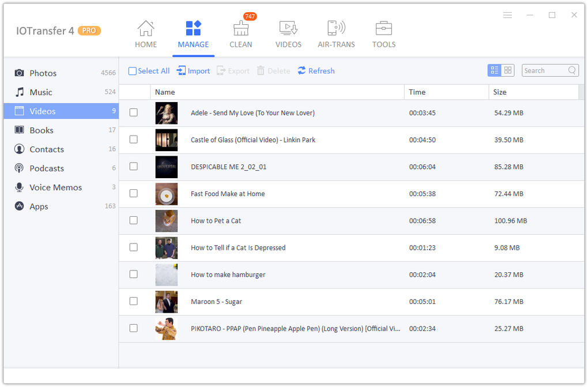Click the Import button
The height and width of the screenshot is (387, 588).
click(x=194, y=71)
